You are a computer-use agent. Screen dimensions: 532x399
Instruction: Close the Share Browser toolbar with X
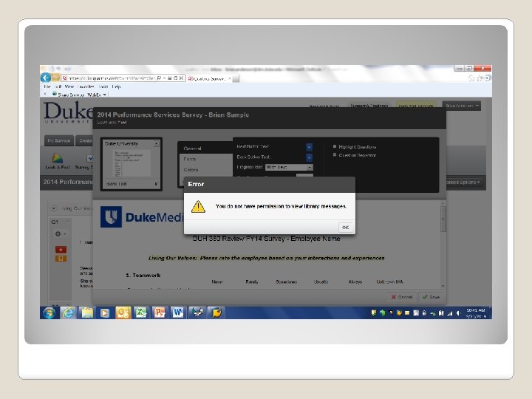click(x=45, y=95)
